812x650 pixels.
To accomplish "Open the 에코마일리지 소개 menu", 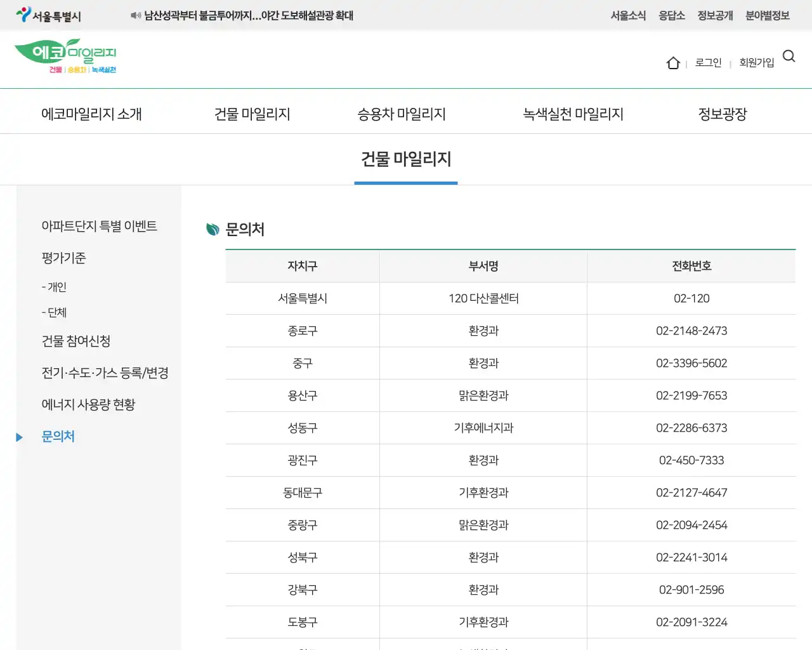I will click(x=91, y=114).
